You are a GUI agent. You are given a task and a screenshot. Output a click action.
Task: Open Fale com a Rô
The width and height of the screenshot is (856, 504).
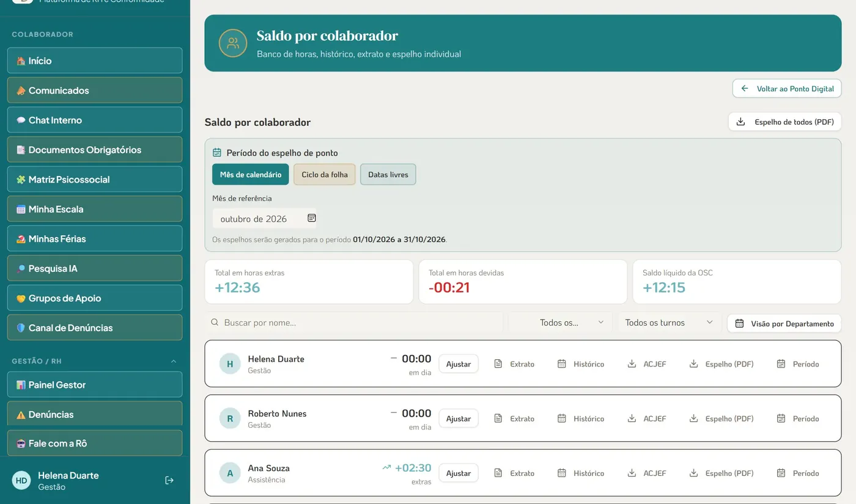coord(95,443)
